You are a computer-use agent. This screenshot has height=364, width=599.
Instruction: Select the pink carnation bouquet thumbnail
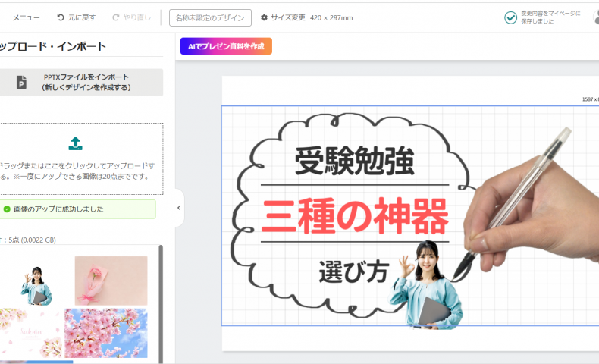[x=111, y=281]
